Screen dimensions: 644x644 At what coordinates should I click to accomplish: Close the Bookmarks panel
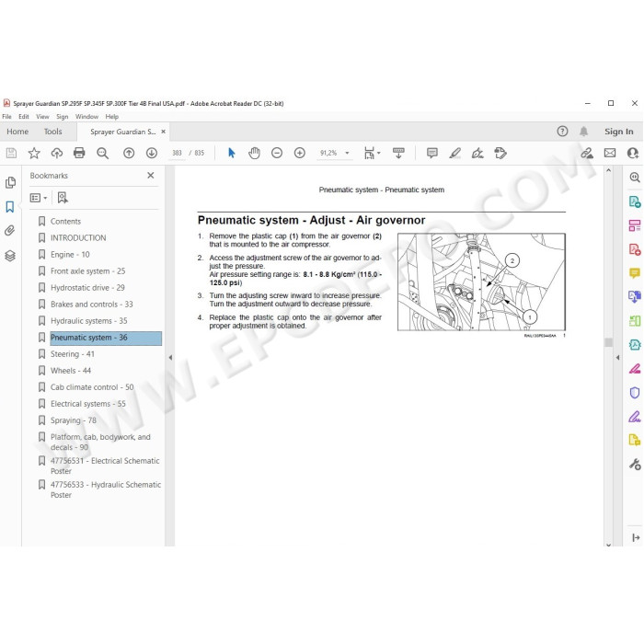click(151, 176)
